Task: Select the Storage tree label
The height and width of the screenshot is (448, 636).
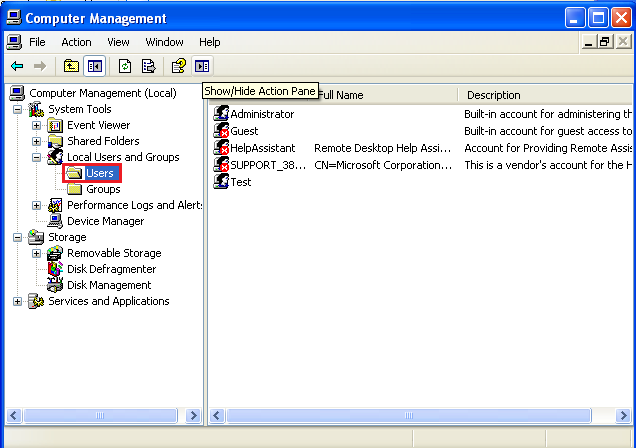Action: pos(67,237)
